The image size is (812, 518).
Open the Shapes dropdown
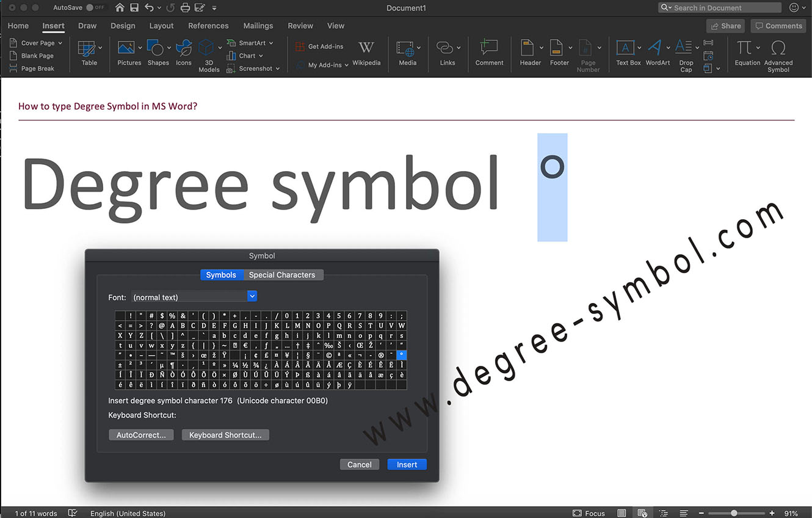pos(158,53)
